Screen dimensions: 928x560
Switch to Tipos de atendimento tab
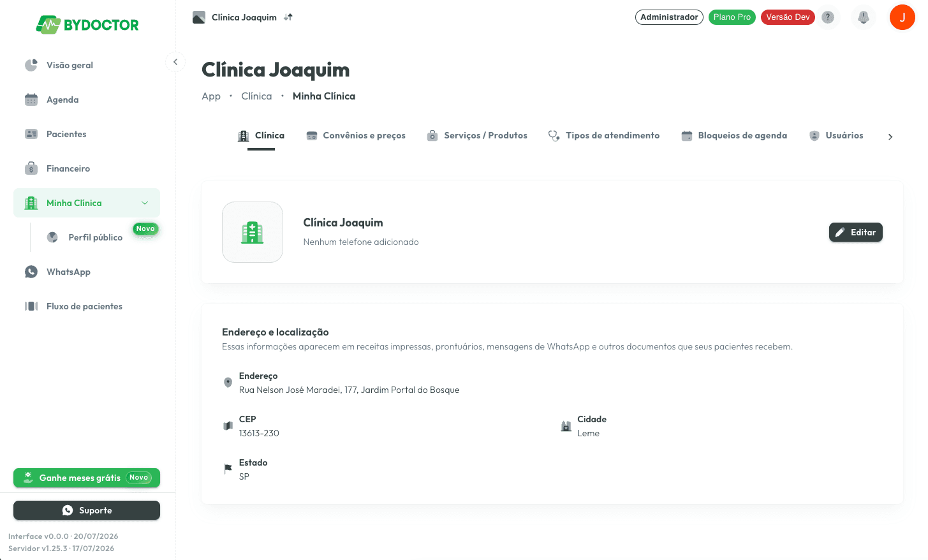pos(604,136)
